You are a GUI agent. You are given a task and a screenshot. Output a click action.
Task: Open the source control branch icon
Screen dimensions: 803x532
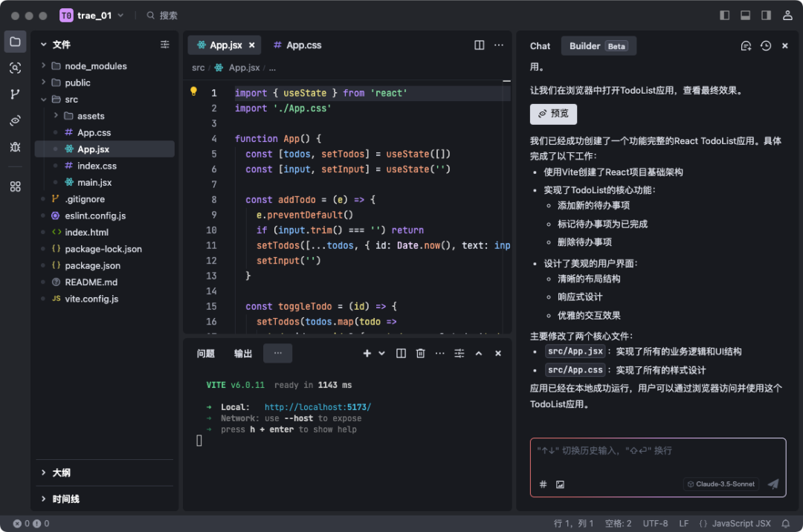click(x=16, y=94)
